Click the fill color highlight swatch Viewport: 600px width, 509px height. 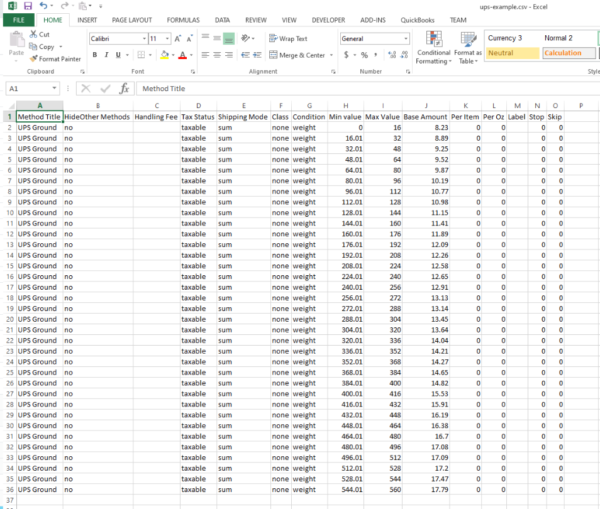click(x=163, y=55)
